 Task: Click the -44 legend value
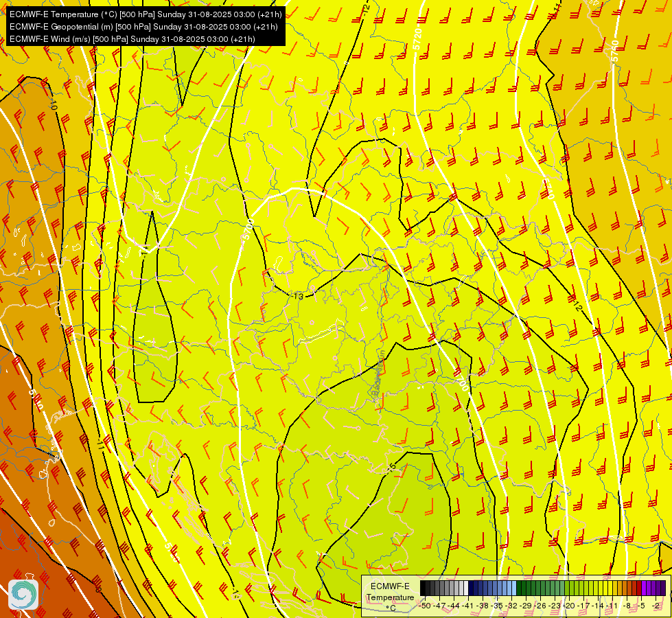pos(454,606)
